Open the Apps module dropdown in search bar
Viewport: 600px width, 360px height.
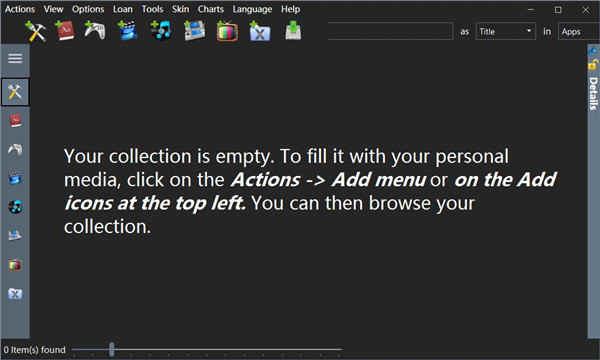pyautogui.click(x=579, y=31)
